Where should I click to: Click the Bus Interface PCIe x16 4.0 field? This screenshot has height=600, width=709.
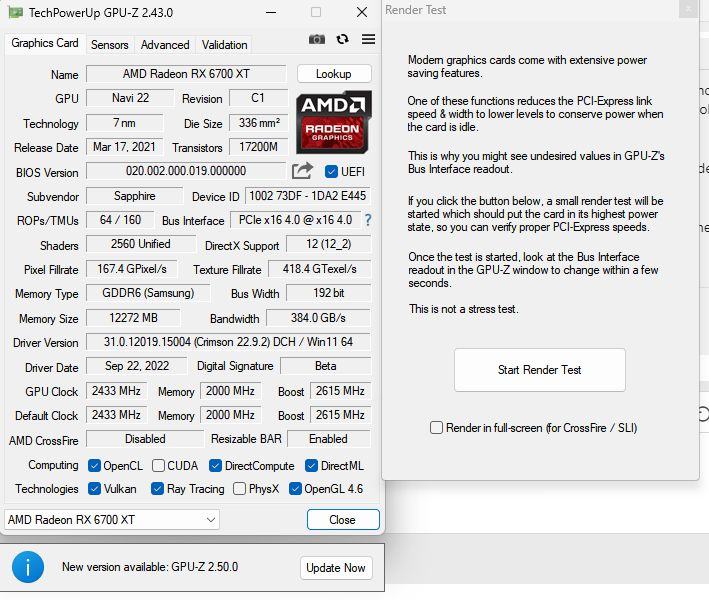[x=295, y=220]
